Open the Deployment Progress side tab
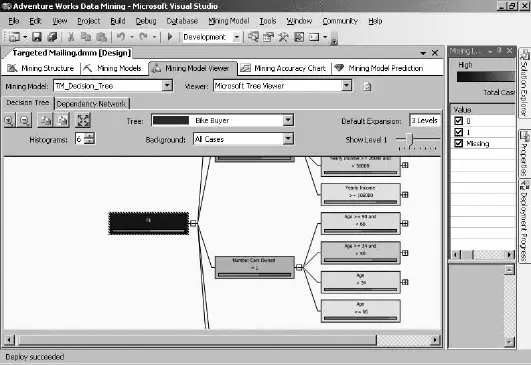The width and height of the screenshot is (531, 365). [524, 220]
